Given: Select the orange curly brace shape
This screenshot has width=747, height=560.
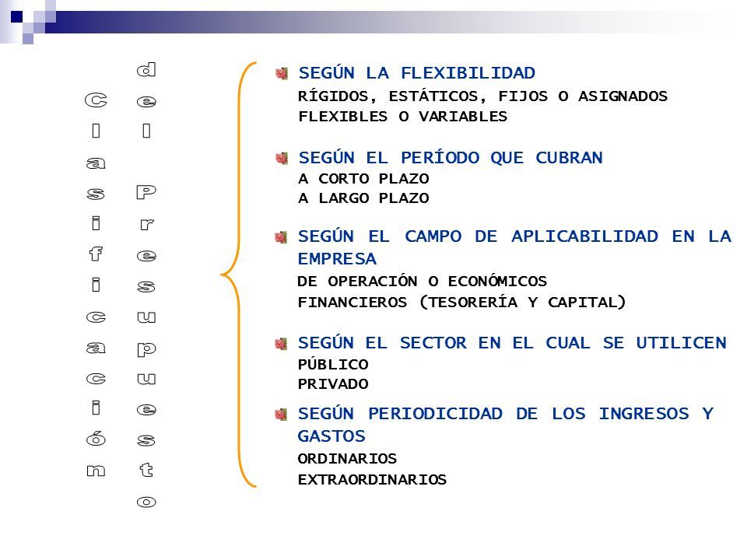Looking at the screenshot, I should pyautogui.click(x=239, y=275).
